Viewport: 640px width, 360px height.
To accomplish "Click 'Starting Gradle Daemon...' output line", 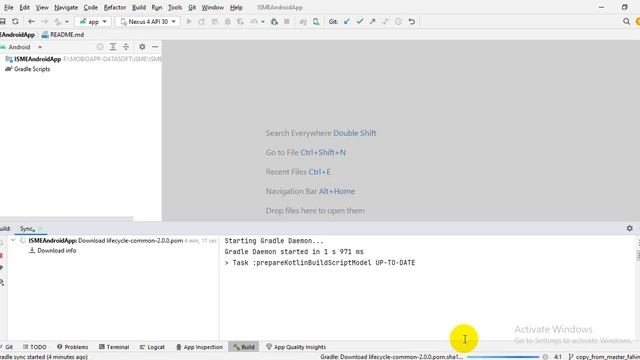I will click(274, 241).
